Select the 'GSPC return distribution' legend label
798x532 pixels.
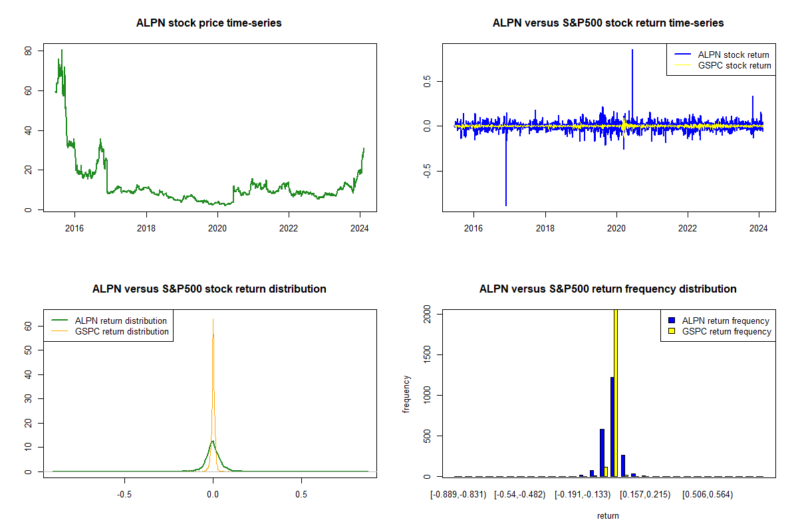point(122,332)
